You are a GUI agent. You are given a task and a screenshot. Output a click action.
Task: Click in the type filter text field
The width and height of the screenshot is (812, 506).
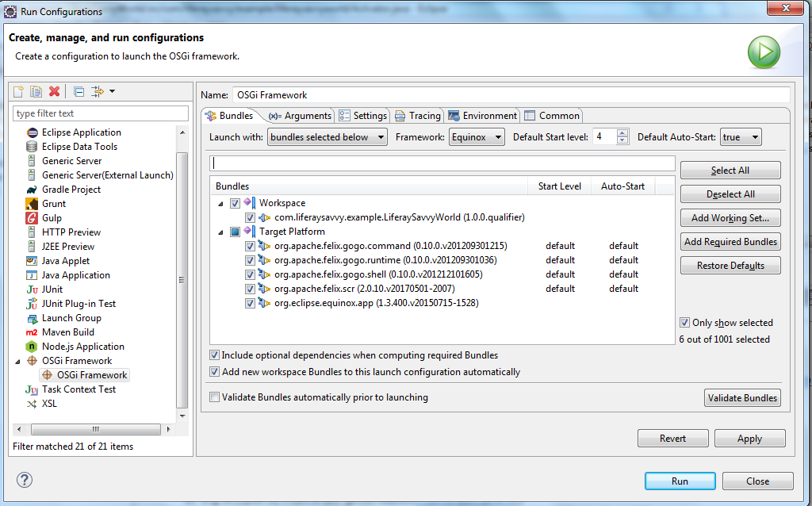click(101, 113)
